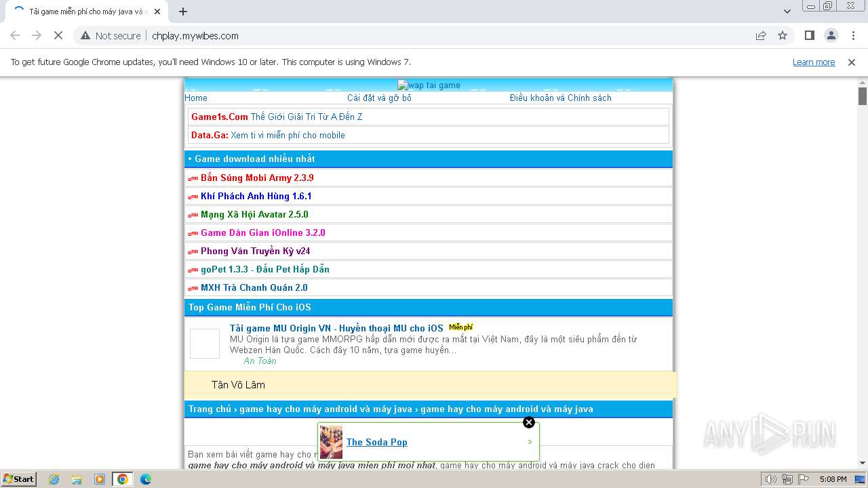Click the icon beside goPet 1.3.3
Screen dimensions: 868x488
coord(193,270)
